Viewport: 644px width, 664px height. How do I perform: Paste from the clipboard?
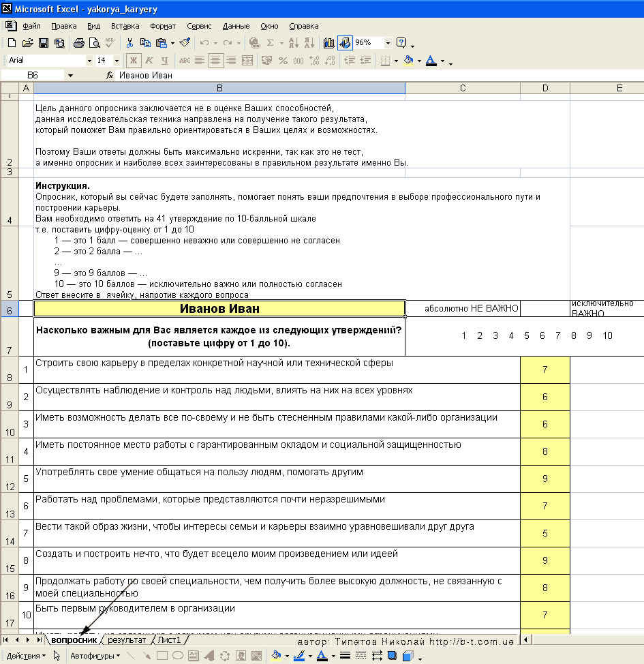tap(162, 43)
